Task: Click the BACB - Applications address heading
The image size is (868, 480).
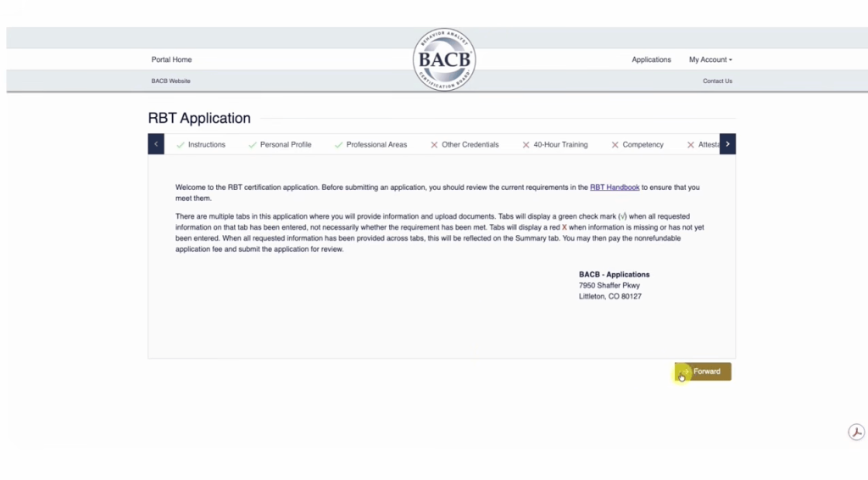Action: [x=614, y=274]
